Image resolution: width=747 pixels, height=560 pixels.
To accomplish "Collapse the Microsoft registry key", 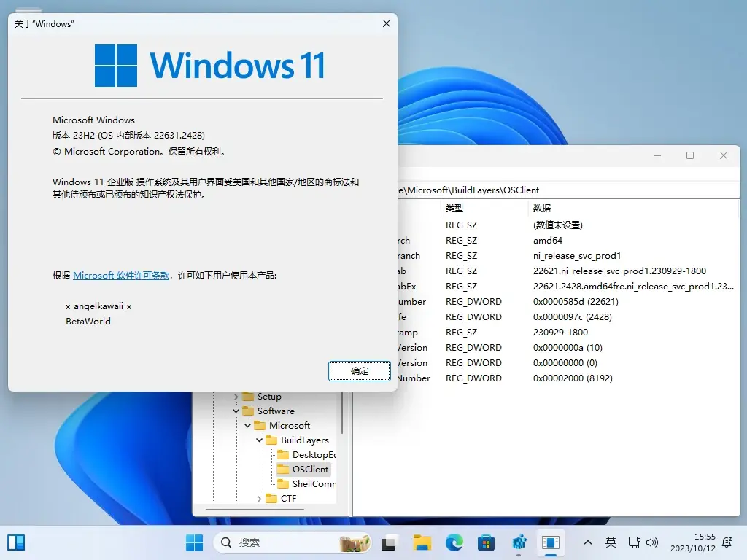I will click(x=248, y=426).
